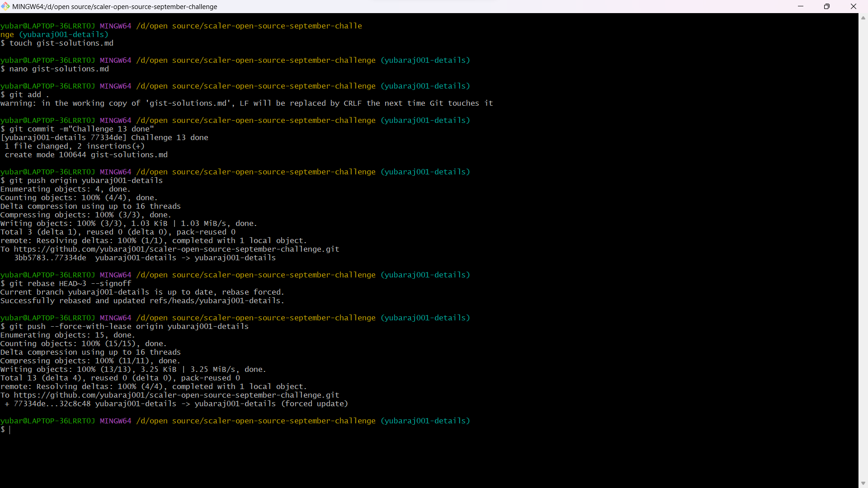868x488 pixels.
Task: Select the CRLF warning message text
Action: tap(246, 103)
